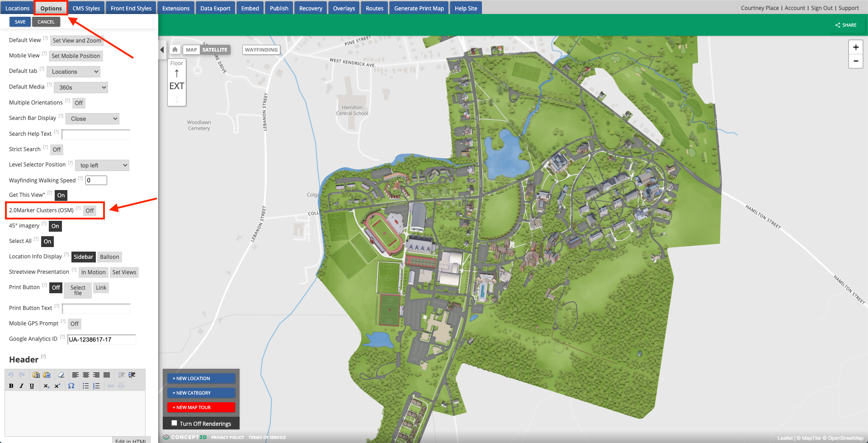This screenshot has height=443, width=868.
Task: Apply subscript formatting
Action: (46, 386)
